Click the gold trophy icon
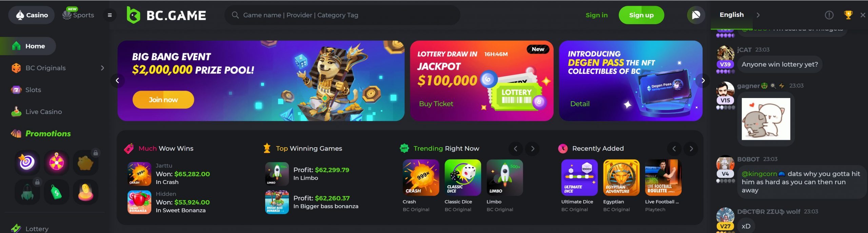Screen dimensions: 868x233 [848, 15]
